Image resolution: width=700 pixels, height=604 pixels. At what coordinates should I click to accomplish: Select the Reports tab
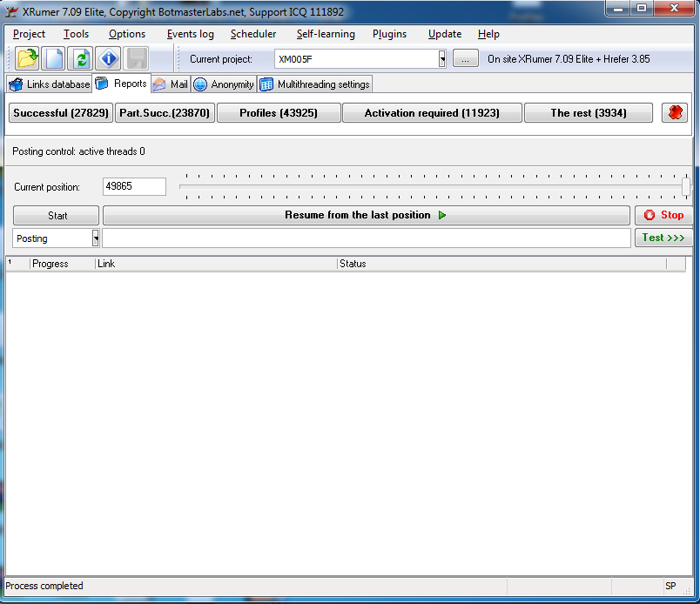point(121,84)
